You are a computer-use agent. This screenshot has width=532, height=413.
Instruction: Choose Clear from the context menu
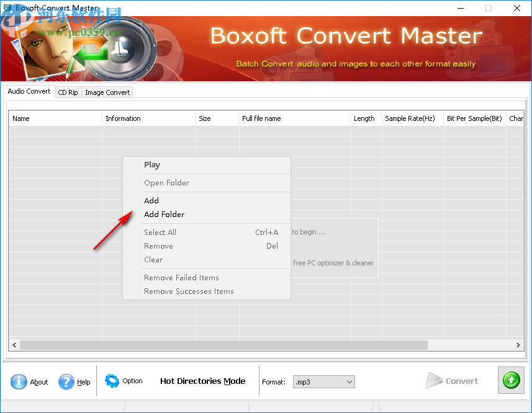[x=153, y=259]
